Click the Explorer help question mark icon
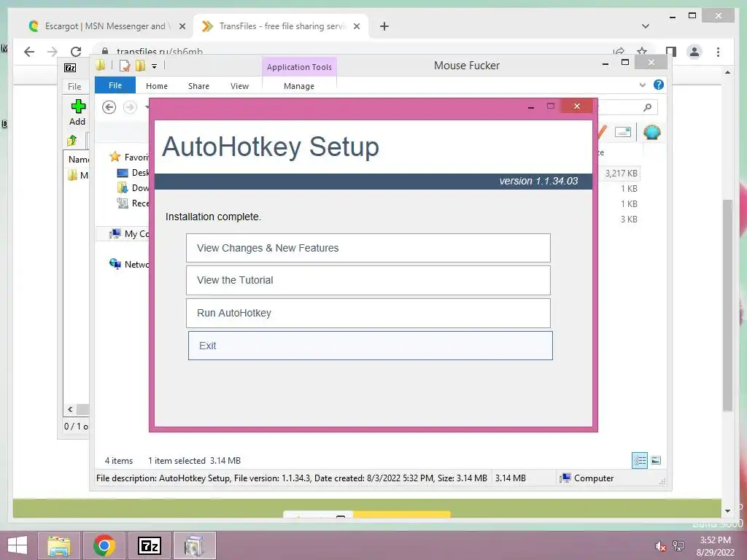Viewport: 747px width, 560px height. 659,85
